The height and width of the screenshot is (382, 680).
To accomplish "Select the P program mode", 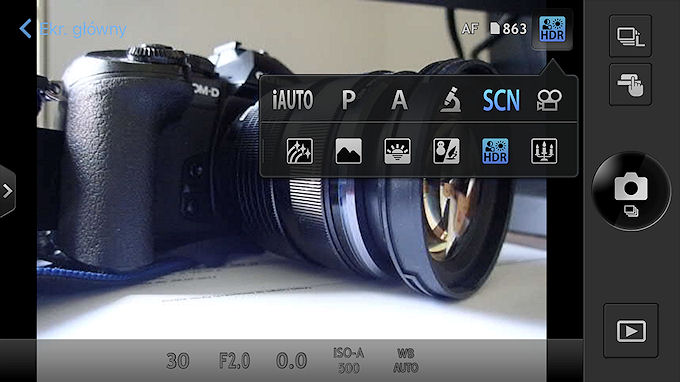I will point(349,100).
